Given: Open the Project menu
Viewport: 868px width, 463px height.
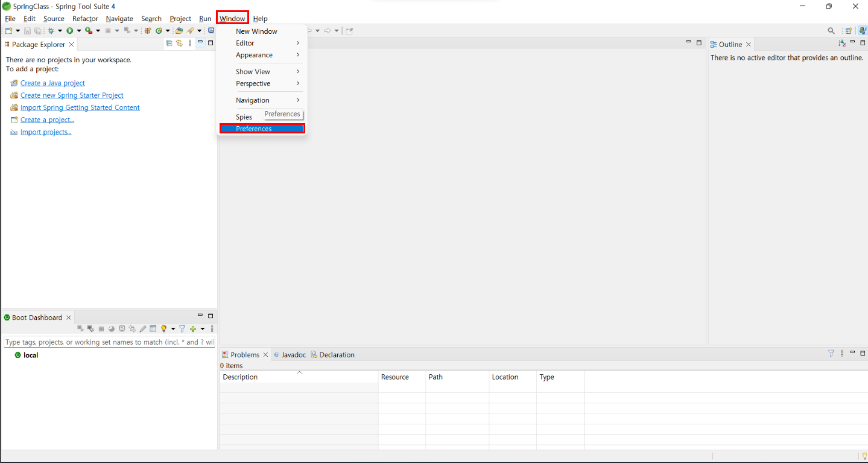Looking at the screenshot, I should point(180,19).
